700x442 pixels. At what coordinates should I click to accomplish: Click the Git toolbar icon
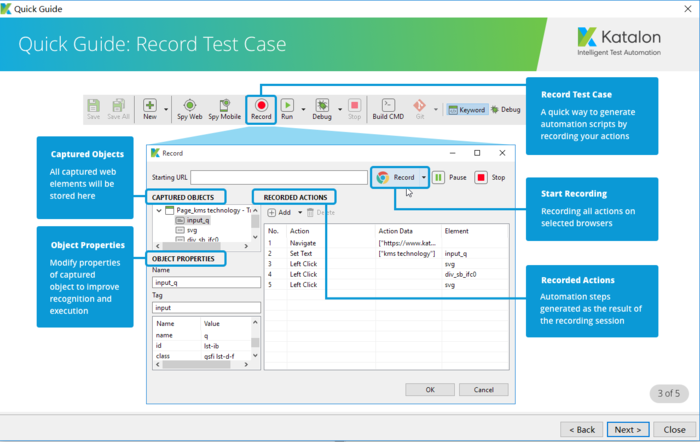coord(420,105)
